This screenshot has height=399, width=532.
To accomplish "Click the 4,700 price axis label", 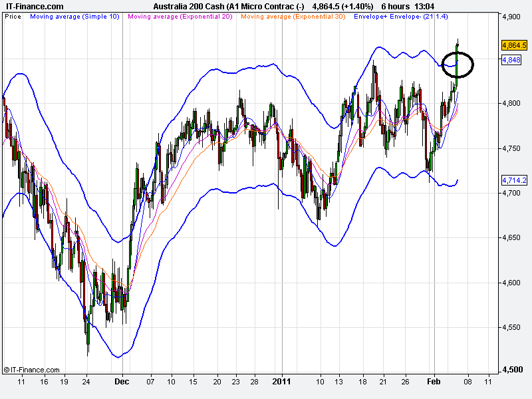I will click(x=511, y=193).
